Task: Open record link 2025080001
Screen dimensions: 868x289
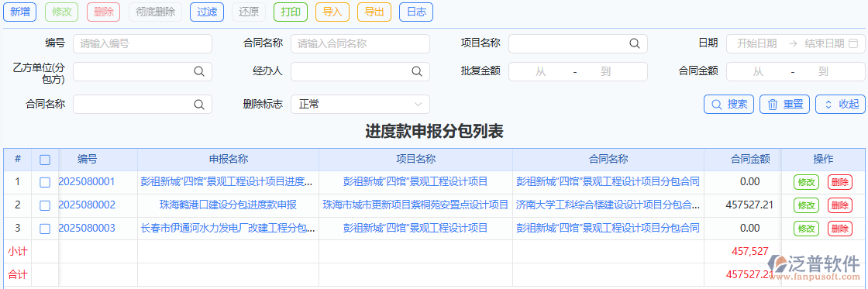Action: tap(87, 181)
